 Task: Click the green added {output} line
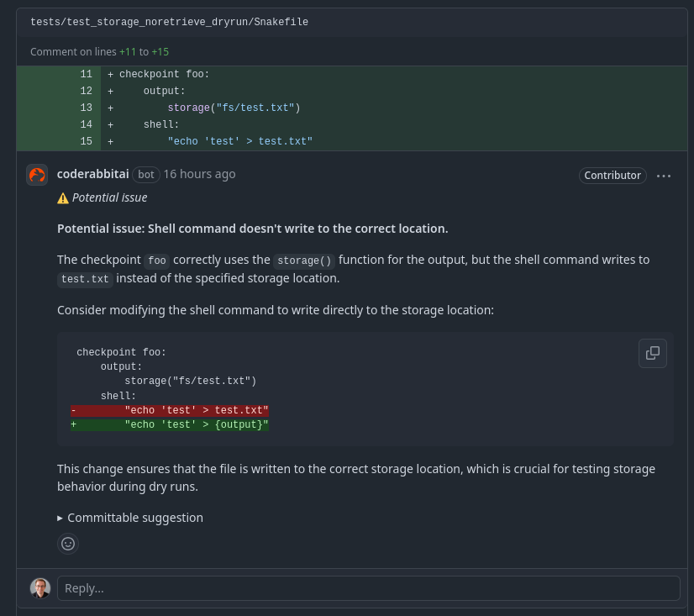pos(170,424)
